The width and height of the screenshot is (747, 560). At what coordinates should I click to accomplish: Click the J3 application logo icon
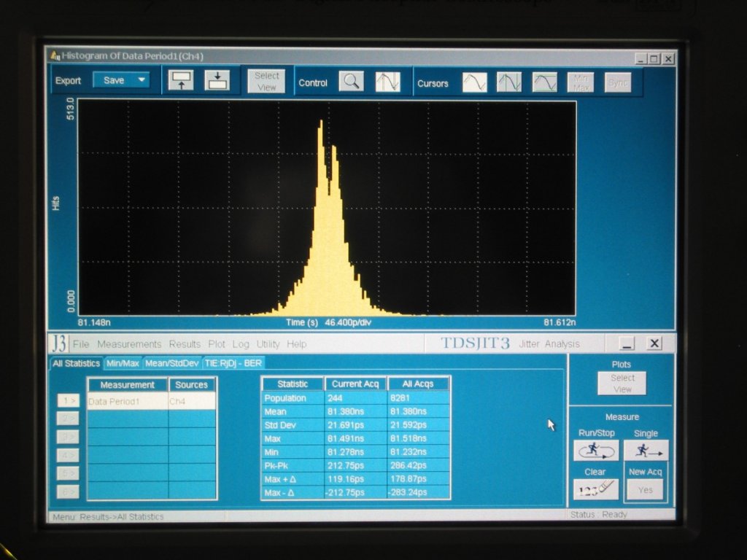pos(59,343)
